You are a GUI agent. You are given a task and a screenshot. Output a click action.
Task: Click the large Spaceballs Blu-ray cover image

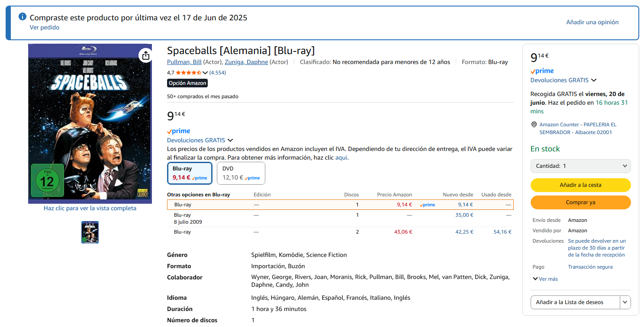tap(90, 124)
